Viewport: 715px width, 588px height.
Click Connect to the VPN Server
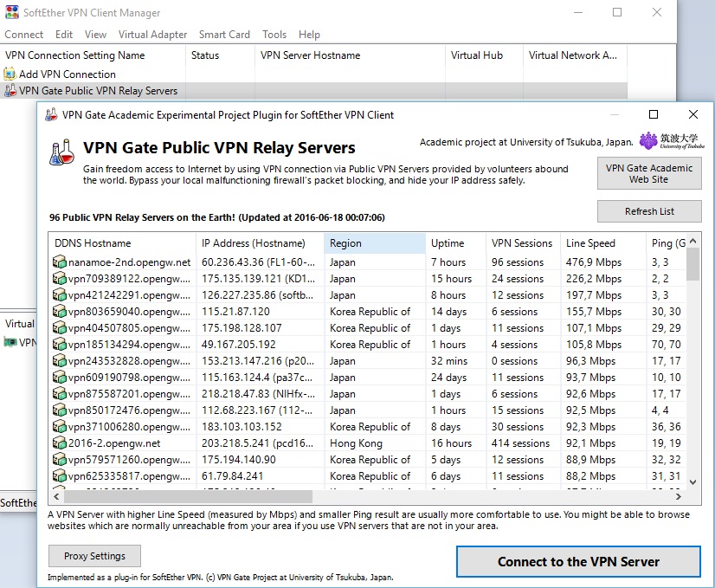[578, 561]
